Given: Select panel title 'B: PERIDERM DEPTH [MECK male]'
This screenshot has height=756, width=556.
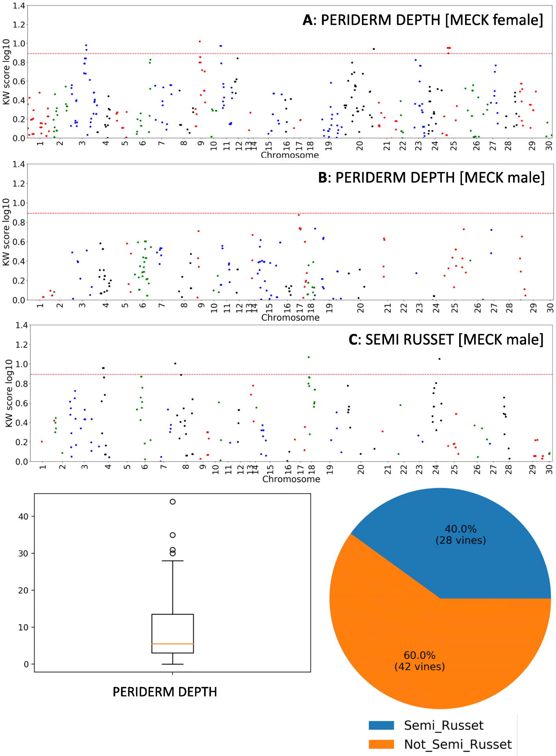Looking at the screenshot, I should tap(431, 177).
